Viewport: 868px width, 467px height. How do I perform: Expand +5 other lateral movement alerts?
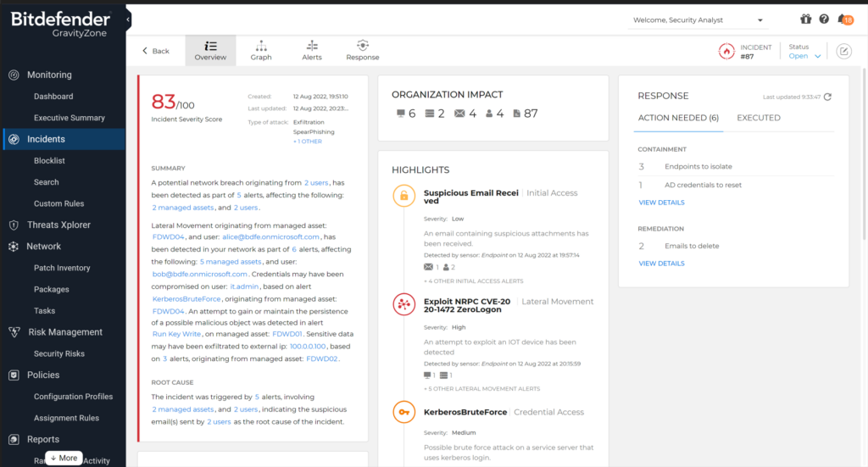click(x=481, y=389)
